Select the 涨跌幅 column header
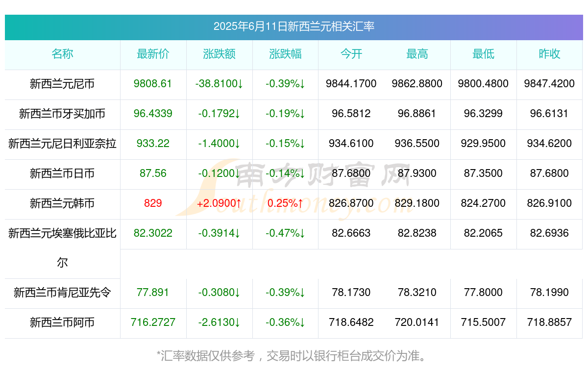 (x=285, y=54)
